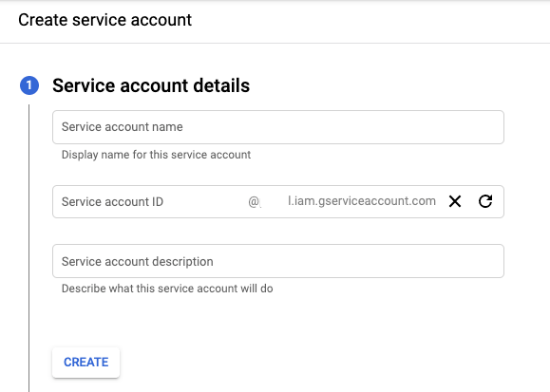550x392 pixels.
Task: Click the word 'account' in the page title
Action: click(161, 20)
